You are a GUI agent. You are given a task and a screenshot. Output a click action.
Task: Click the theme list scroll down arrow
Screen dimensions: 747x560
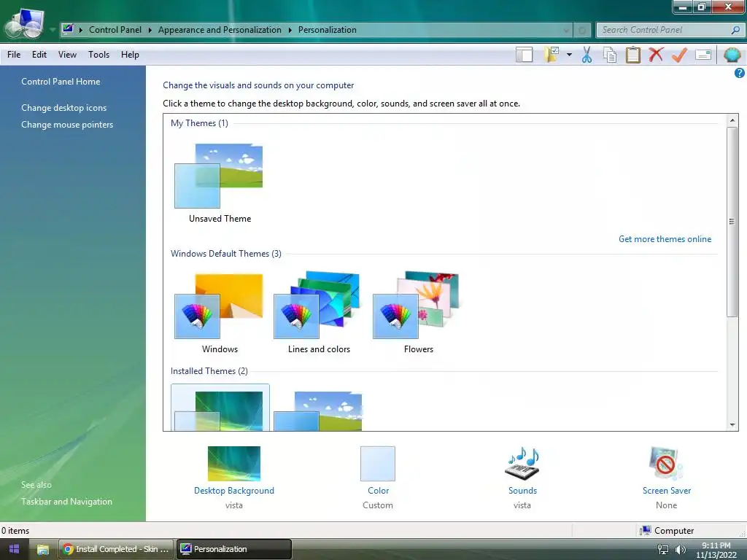click(732, 425)
